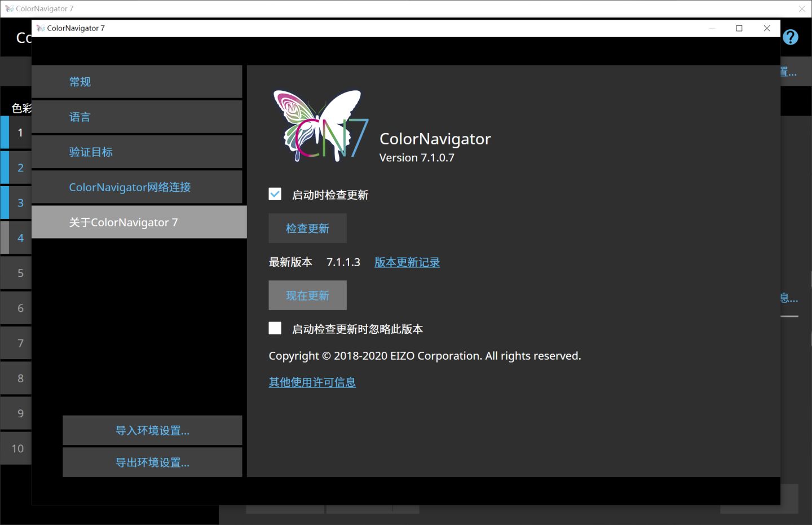Close the main ColorNavigator 7 background window
812x525 pixels.
coord(802,8)
